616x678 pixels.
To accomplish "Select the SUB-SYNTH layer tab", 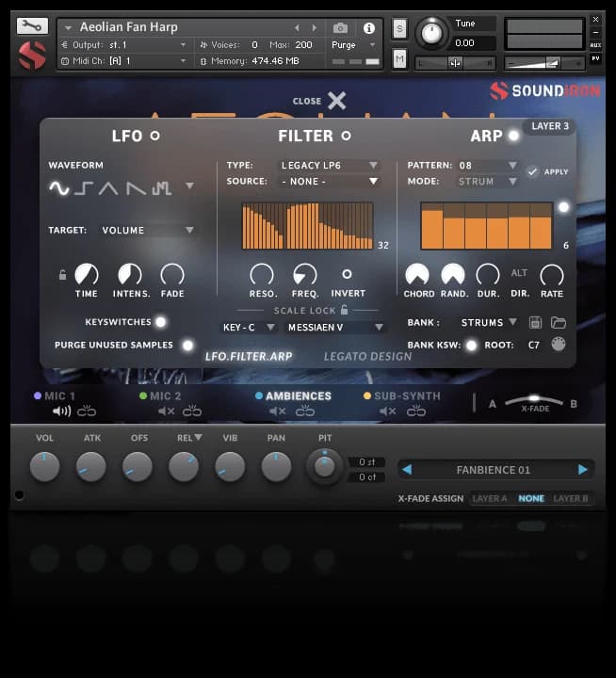I will 401,396.
